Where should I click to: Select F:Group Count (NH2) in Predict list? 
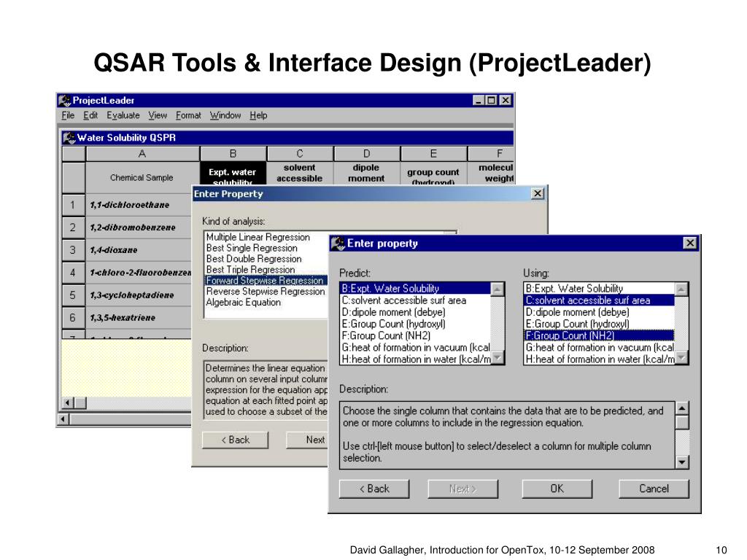pos(415,335)
